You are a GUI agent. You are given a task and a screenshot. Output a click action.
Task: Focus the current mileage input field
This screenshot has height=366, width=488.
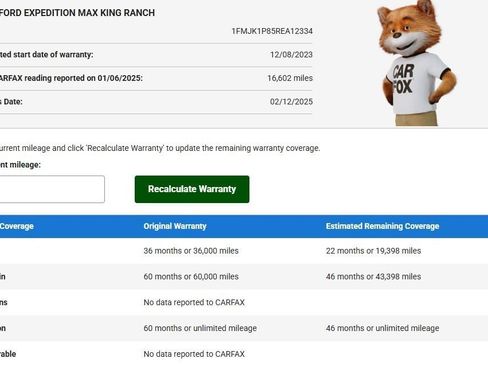coord(52,189)
